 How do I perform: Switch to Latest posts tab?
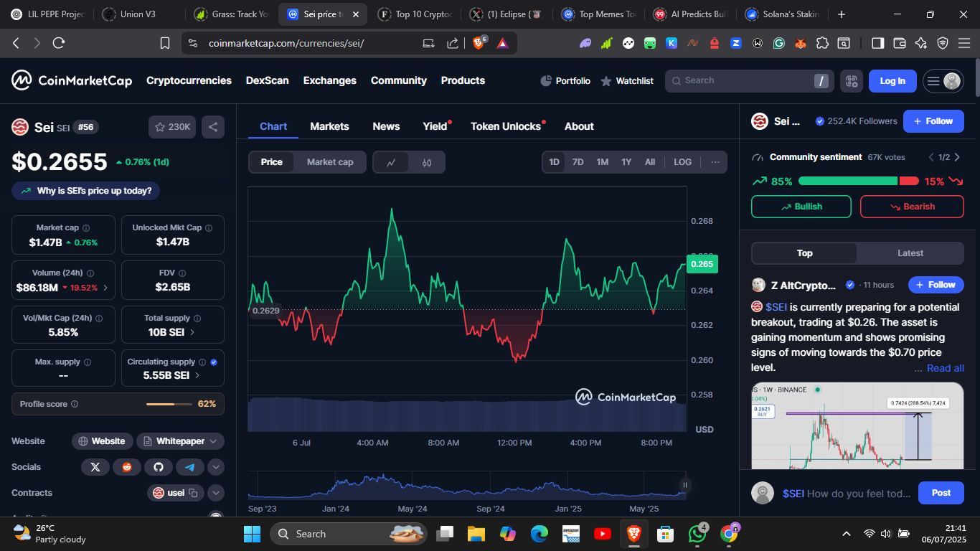[910, 253]
